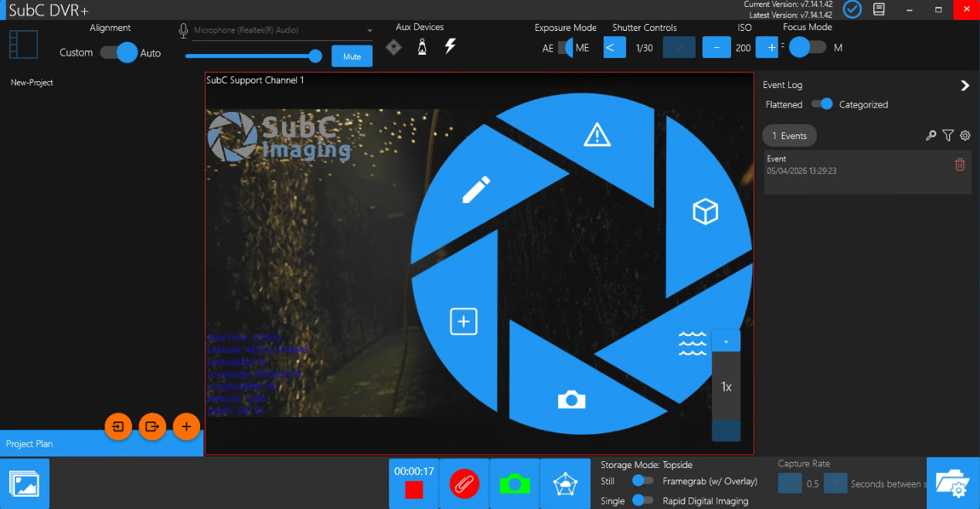Click pencil annotate segment in radial menu
Image resolution: width=980 pixels, height=509 pixels.
pos(476,190)
